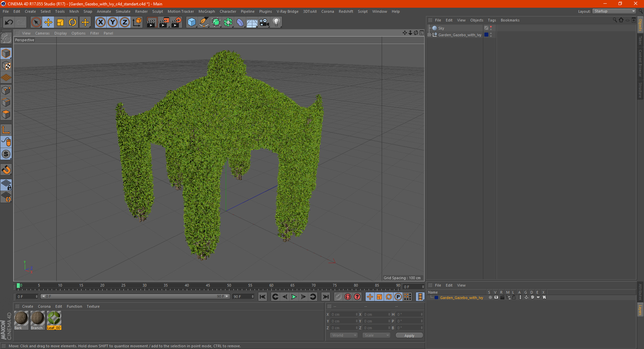Toggle Y axis lock
Screen dimensions: 644x349
coord(113,22)
